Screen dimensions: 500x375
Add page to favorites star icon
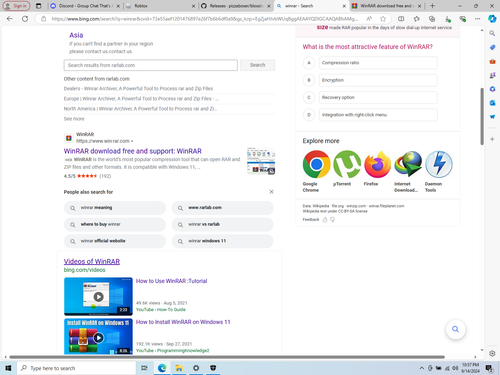(x=383, y=19)
